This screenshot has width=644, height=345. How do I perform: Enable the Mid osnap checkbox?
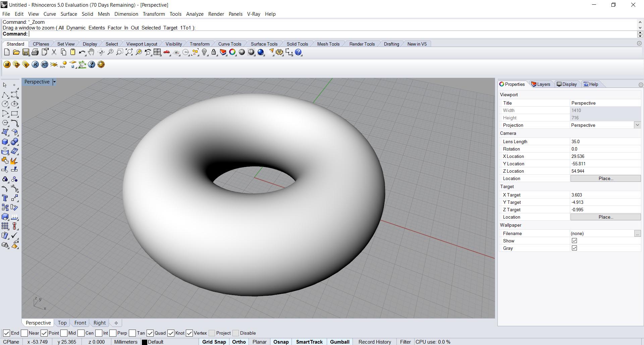[x=64, y=333]
